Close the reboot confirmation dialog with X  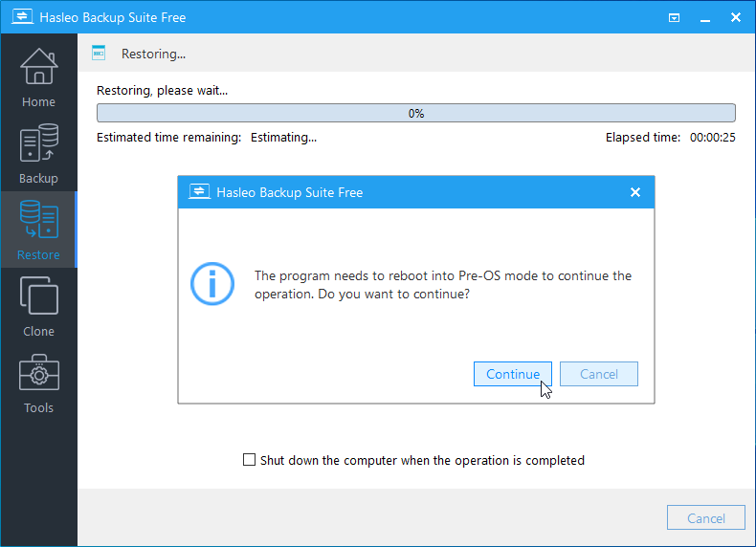(634, 192)
